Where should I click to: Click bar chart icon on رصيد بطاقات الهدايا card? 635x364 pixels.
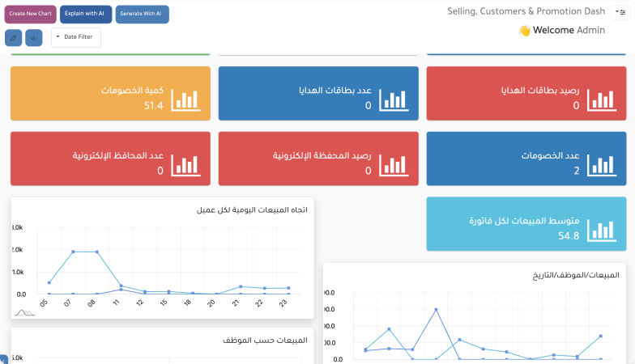[601, 99]
